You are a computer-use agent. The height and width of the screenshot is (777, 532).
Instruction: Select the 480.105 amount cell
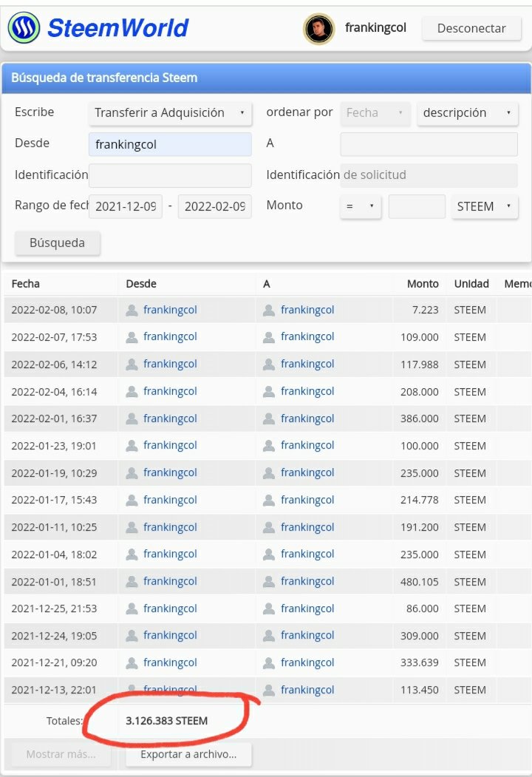coord(419,582)
